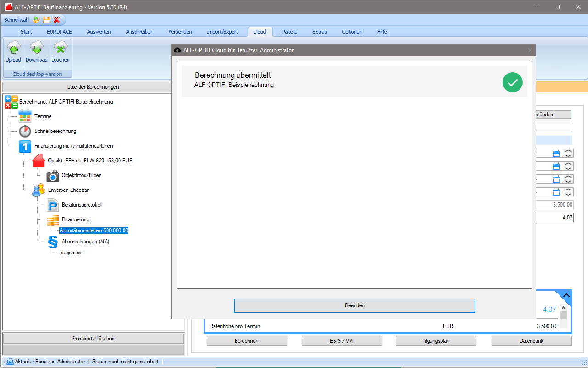Click the red X icon in Schnellwahl

point(57,20)
